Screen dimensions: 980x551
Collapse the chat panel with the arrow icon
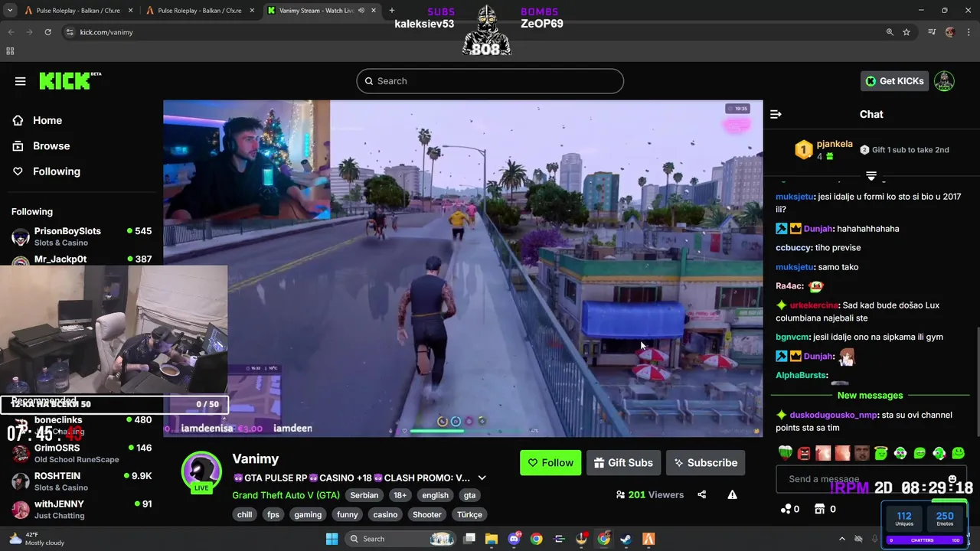pyautogui.click(x=776, y=114)
